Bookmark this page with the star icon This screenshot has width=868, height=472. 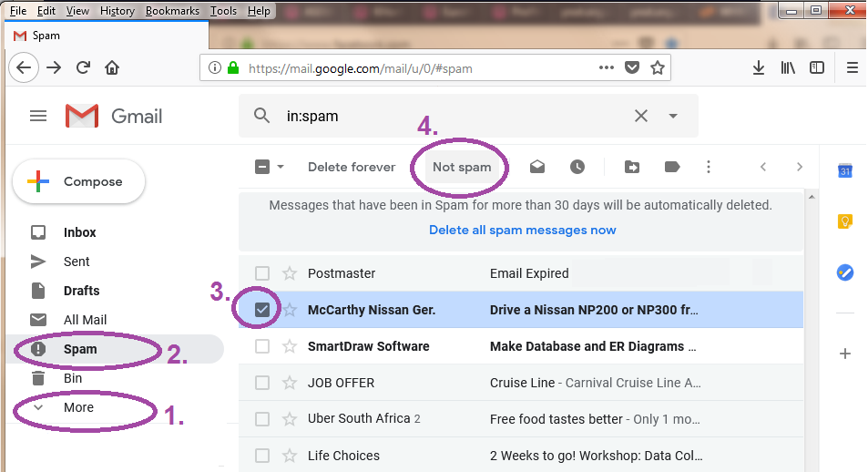click(x=657, y=67)
